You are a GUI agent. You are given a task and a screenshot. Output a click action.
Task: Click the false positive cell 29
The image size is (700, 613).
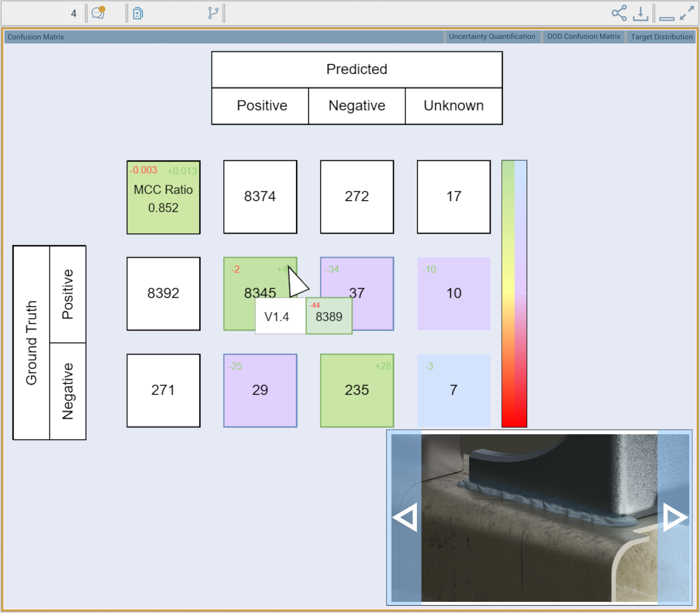tap(260, 390)
